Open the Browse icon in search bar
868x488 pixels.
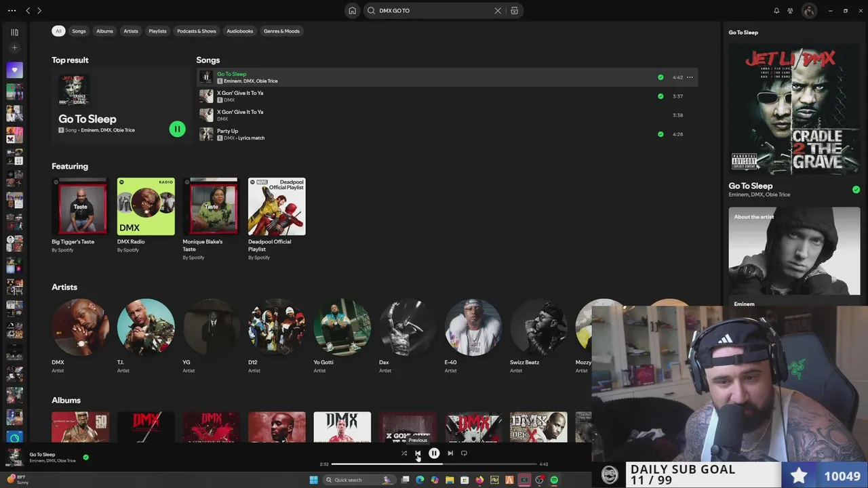(x=515, y=11)
